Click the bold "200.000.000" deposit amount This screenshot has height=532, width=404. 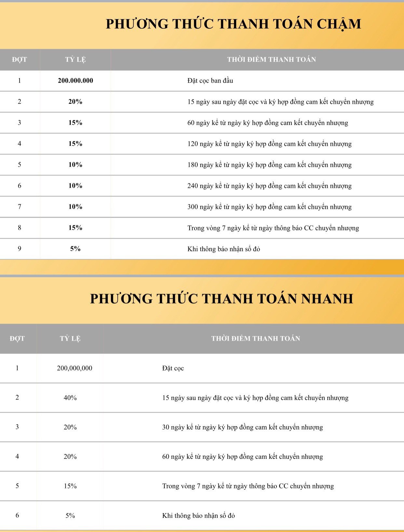click(x=75, y=81)
